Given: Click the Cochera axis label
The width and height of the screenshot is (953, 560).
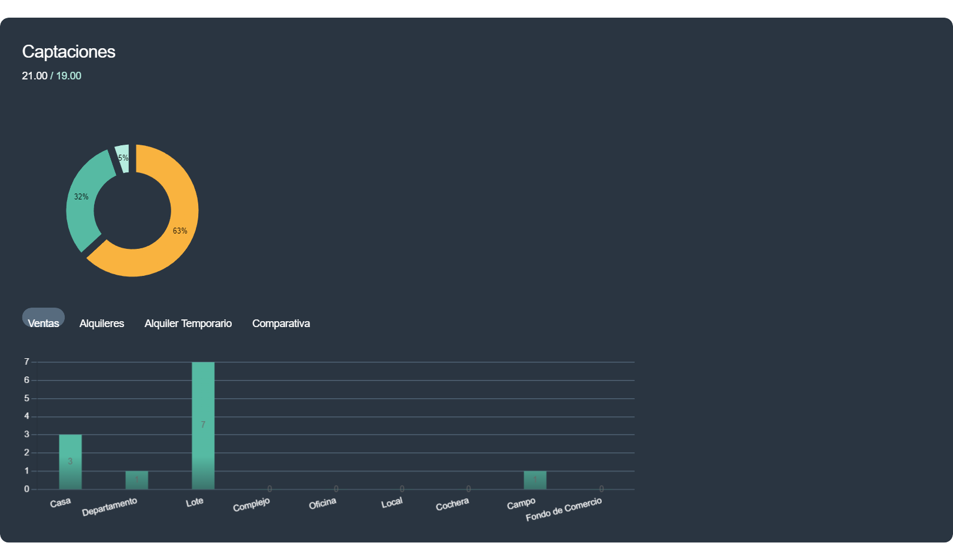Looking at the screenshot, I should 452,504.
